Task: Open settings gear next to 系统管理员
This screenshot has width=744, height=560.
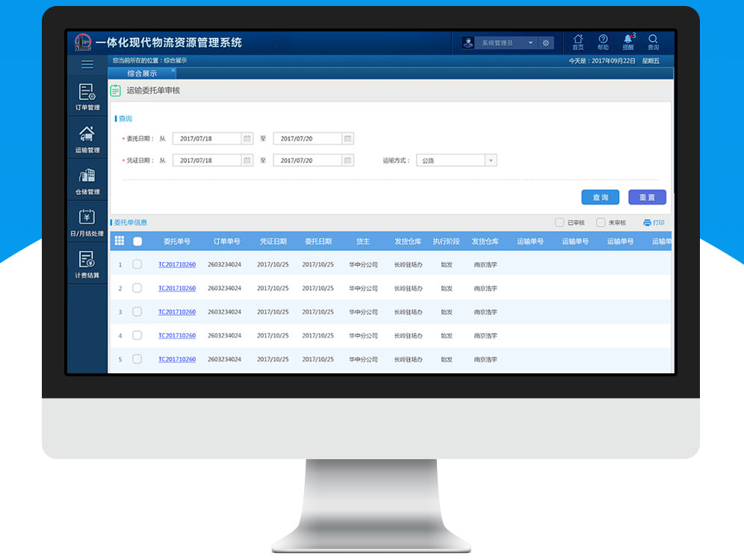Action: pyautogui.click(x=545, y=43)
